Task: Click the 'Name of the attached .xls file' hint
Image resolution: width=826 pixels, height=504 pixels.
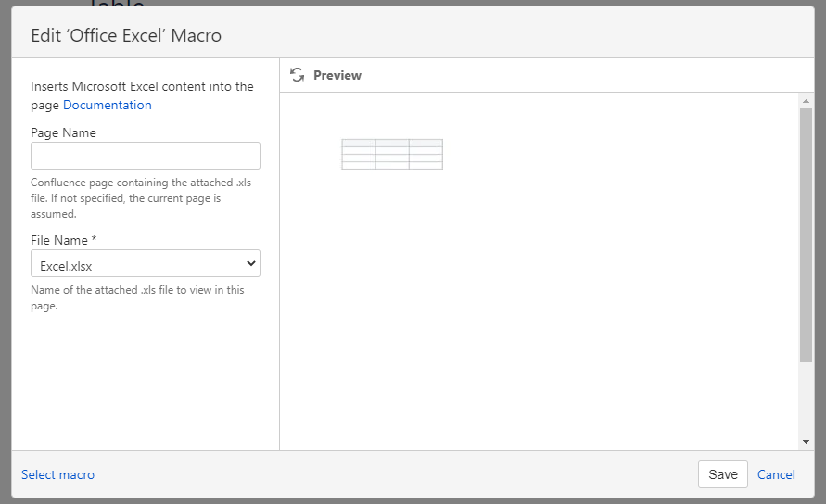Action: (137, 297)
